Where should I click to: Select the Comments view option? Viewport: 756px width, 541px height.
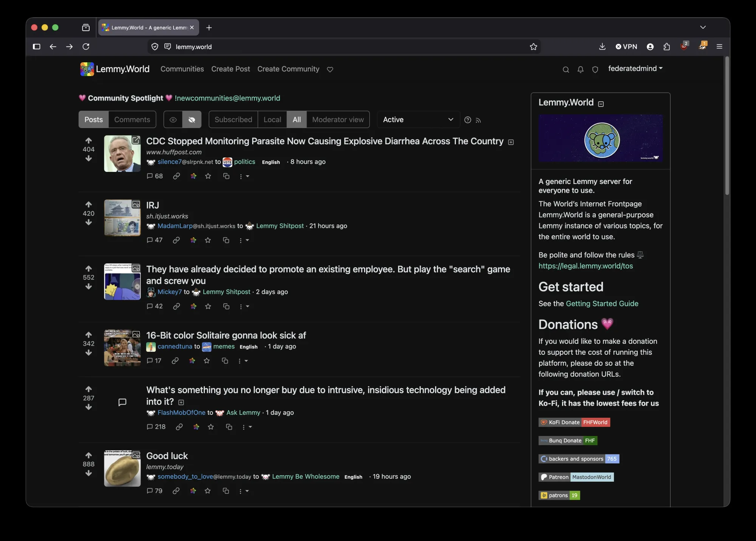tap(132, 120)
